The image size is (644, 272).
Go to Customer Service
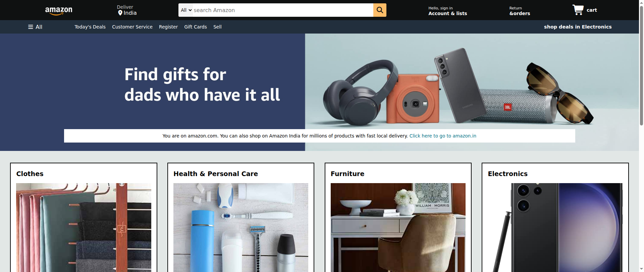pyautogui.click(x=132, y=27)
